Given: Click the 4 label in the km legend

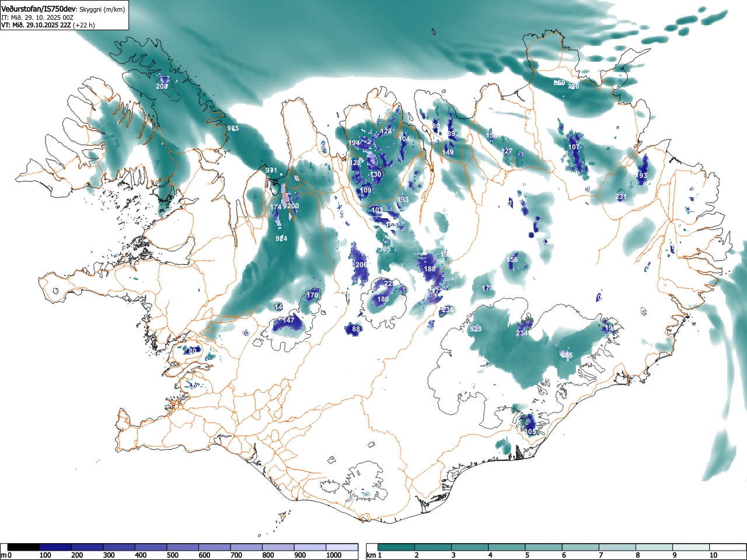Looking at the screenshot, I should (490, 555).
